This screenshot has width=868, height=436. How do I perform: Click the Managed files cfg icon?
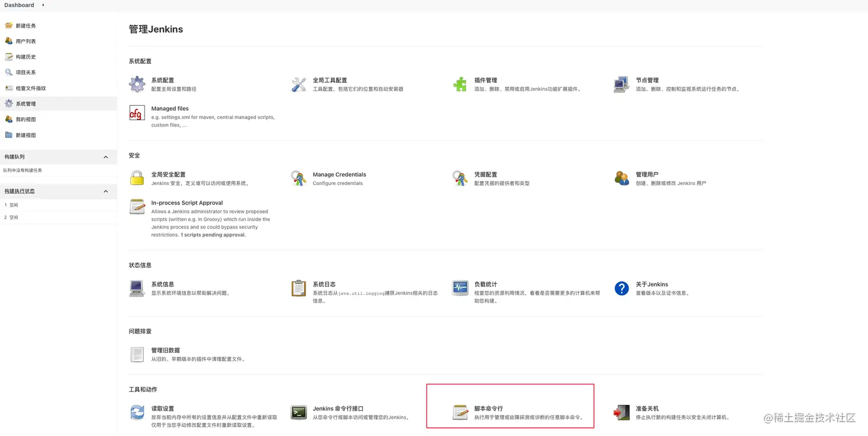137,113
